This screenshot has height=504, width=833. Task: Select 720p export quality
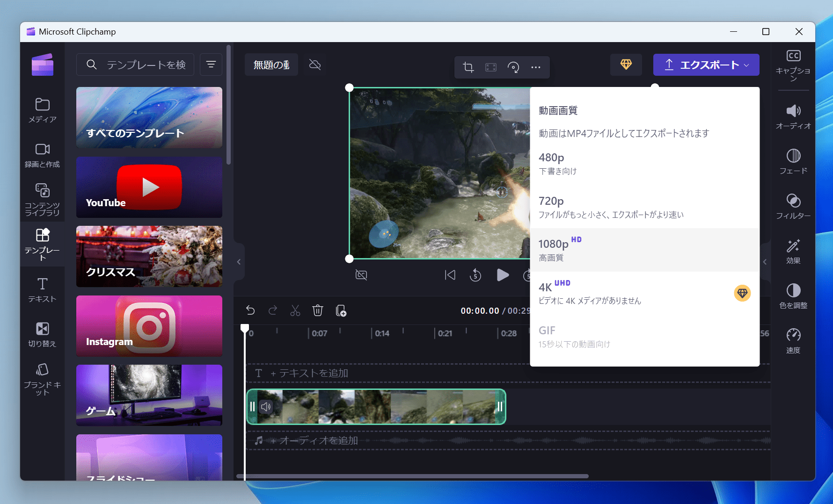pos(644,207)
